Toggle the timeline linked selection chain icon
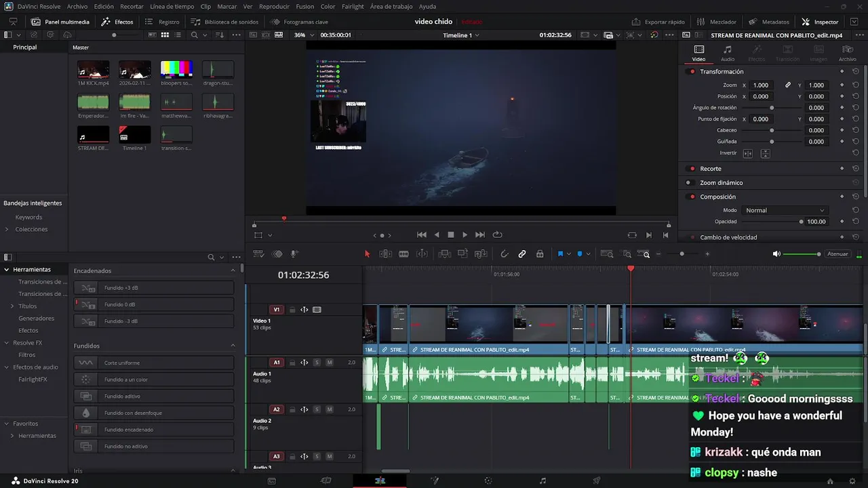This screenshot has width=868, height=488. click(x=522, y=254)
